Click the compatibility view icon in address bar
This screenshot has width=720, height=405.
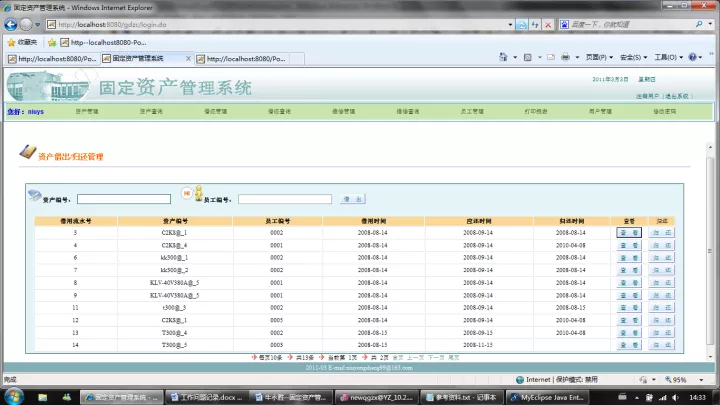522,25
